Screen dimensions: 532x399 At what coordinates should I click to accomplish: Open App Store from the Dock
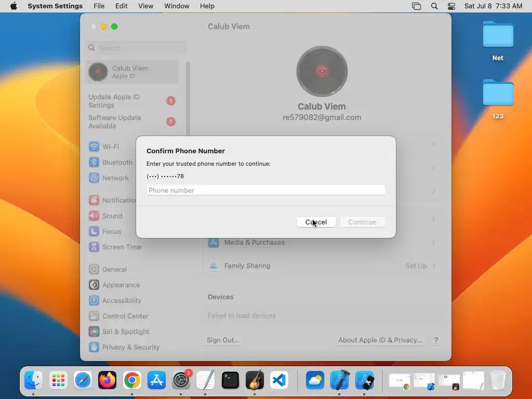pyautogui.click(x=156, y=380)
